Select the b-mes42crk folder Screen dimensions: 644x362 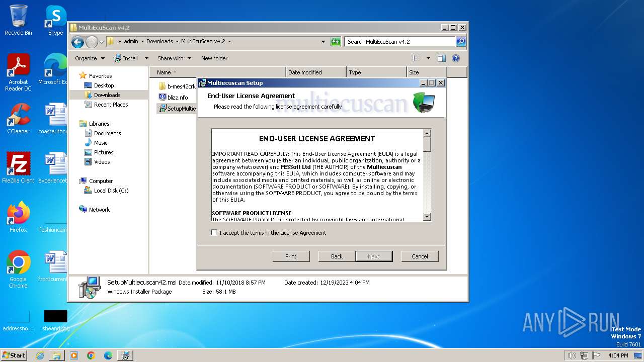(x=177, y=86)
